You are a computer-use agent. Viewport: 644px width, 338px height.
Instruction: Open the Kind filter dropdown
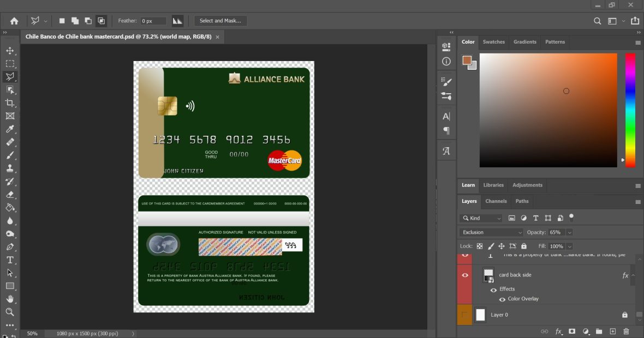click(x=481, y=218)
